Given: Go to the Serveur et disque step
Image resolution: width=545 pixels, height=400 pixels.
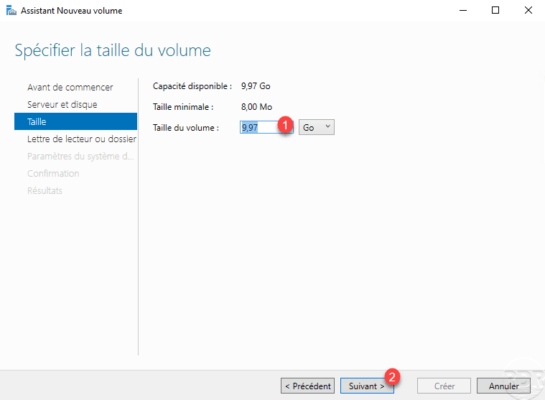Looking at the screenshot, I should pyautogui.click(x=62, y=104).
